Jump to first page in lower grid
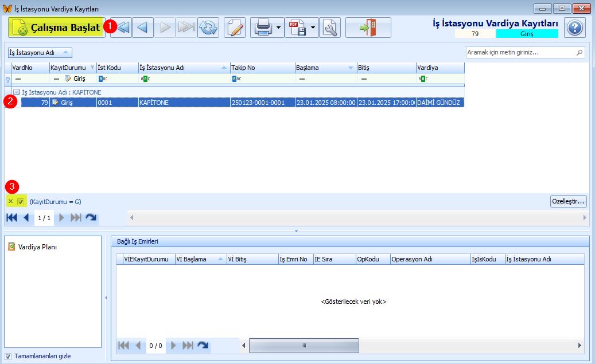This screenshot has width=595, height=364. click(124, 346)
